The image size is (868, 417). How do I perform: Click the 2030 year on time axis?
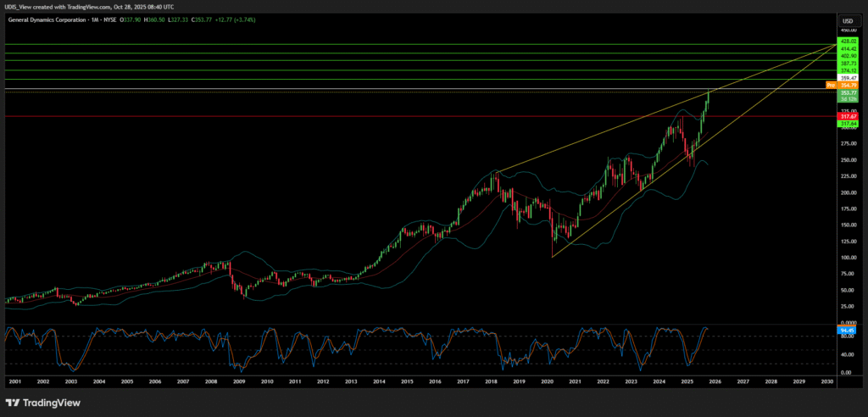click(x=826, y=382)
